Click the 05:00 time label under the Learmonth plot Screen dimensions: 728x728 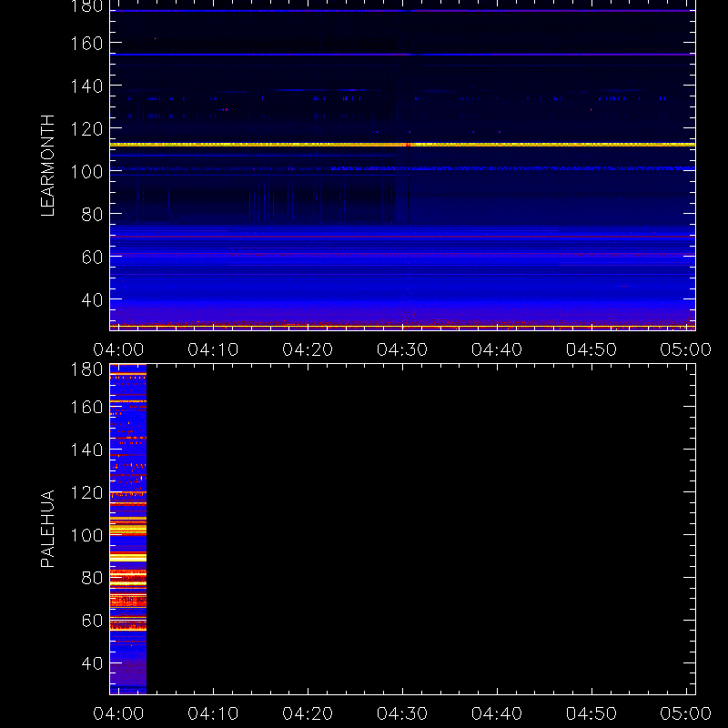tap(686, 349)
